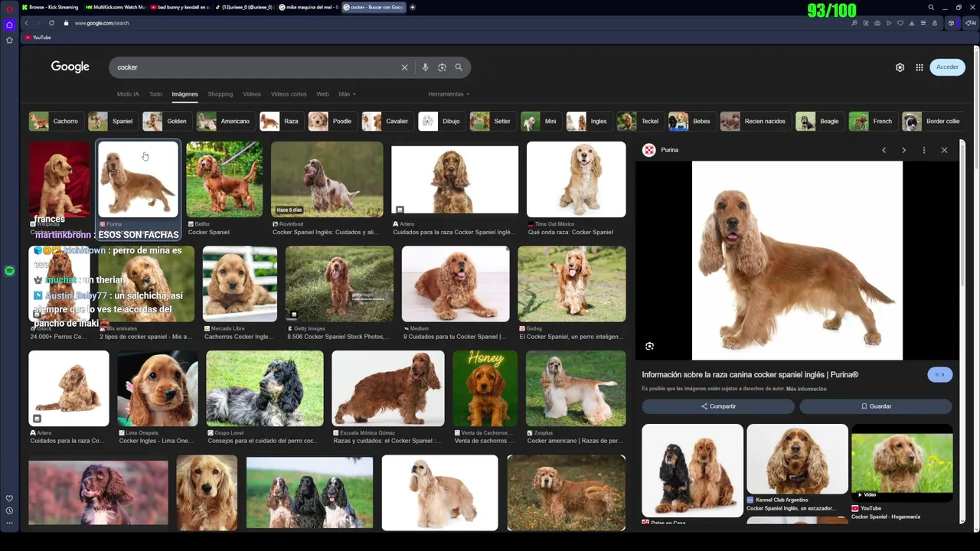Search by image with the Google Lens icon
980x551 pixels.
click(x=442, y=67)
